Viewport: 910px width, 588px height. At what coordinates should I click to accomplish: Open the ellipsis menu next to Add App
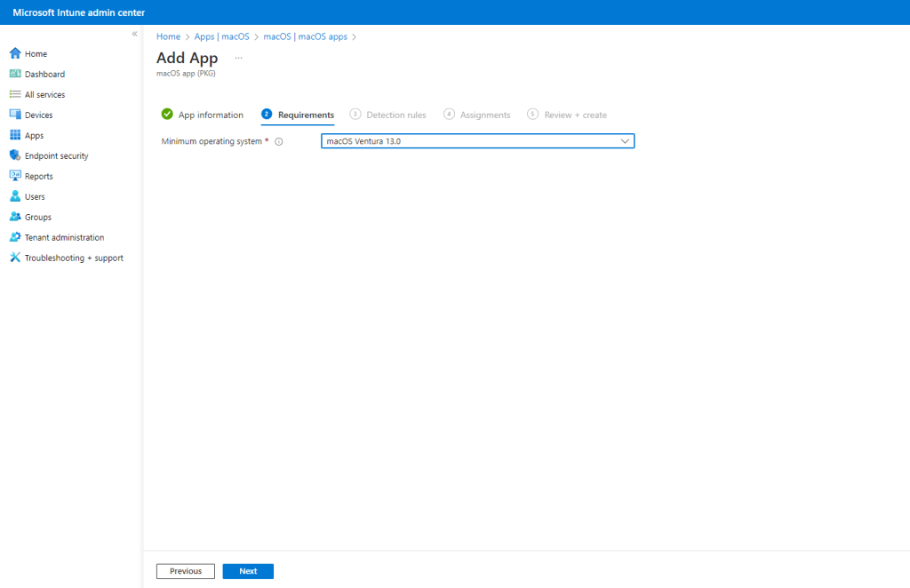pyautogui.click(x=238, y=58)
